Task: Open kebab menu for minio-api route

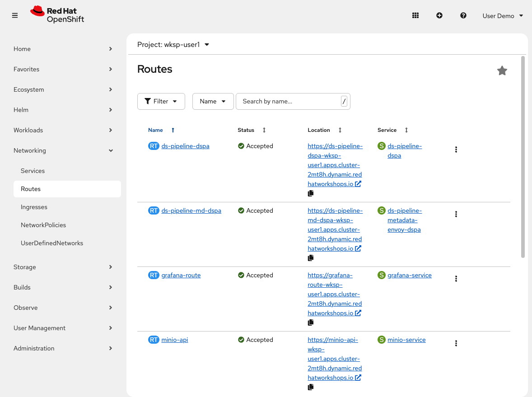Action: point(456,343)
